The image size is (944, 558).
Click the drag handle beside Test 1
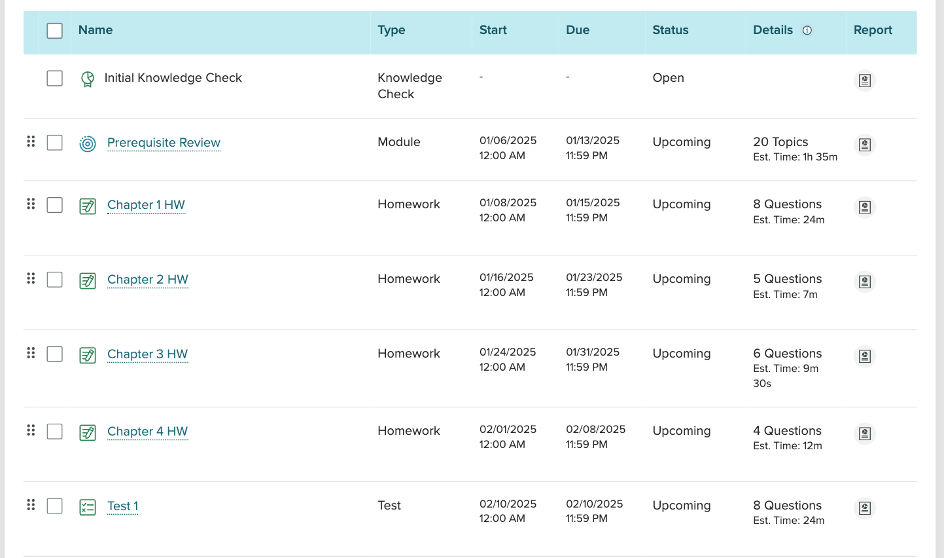point(31,505)
